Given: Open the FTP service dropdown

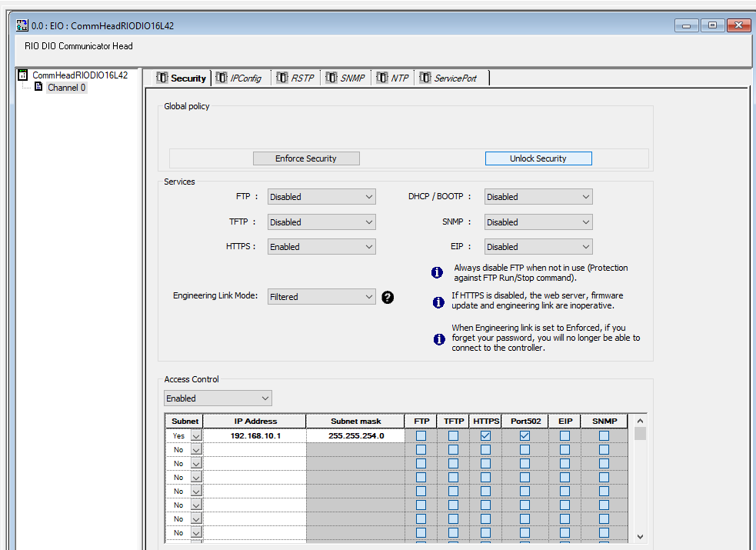Looking at the screenshot, I should [x=321, y=197].
